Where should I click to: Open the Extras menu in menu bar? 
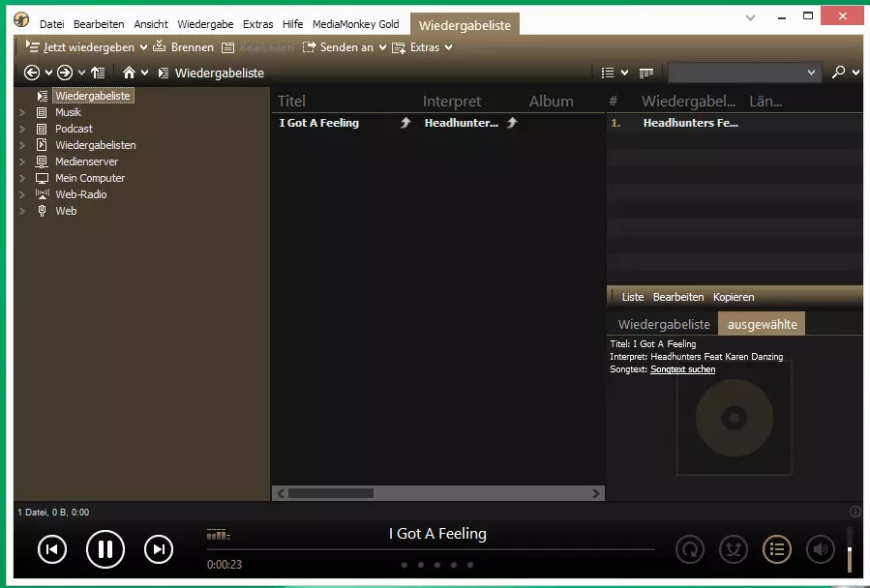(257, 24)
